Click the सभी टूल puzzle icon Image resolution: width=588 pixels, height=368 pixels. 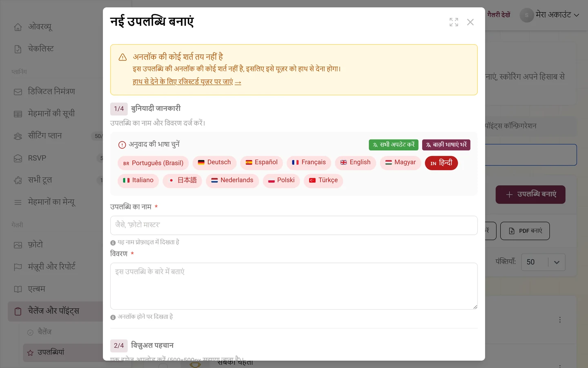(18, 180)
